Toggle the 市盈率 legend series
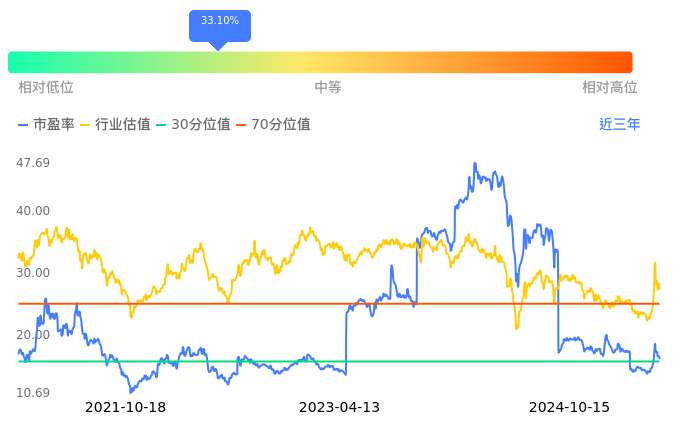 pyautogui.click(x=46, y=125)
